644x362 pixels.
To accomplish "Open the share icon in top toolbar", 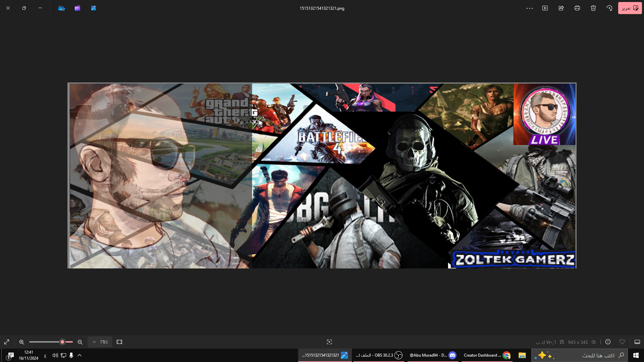I will (561, 8).
